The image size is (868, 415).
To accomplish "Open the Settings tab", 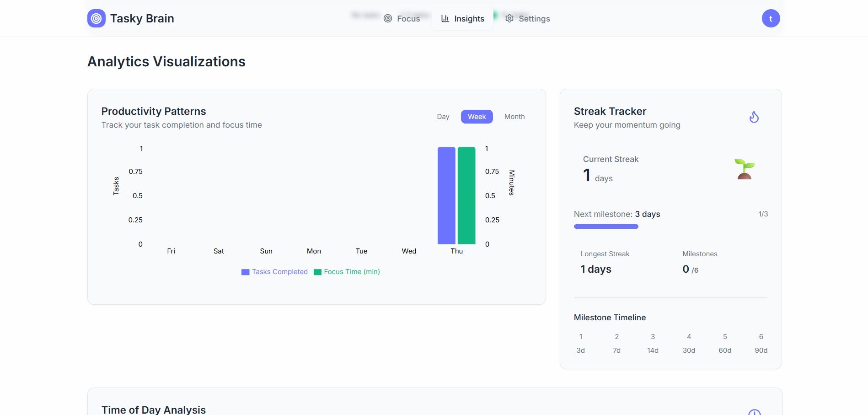I will [527, 19].
